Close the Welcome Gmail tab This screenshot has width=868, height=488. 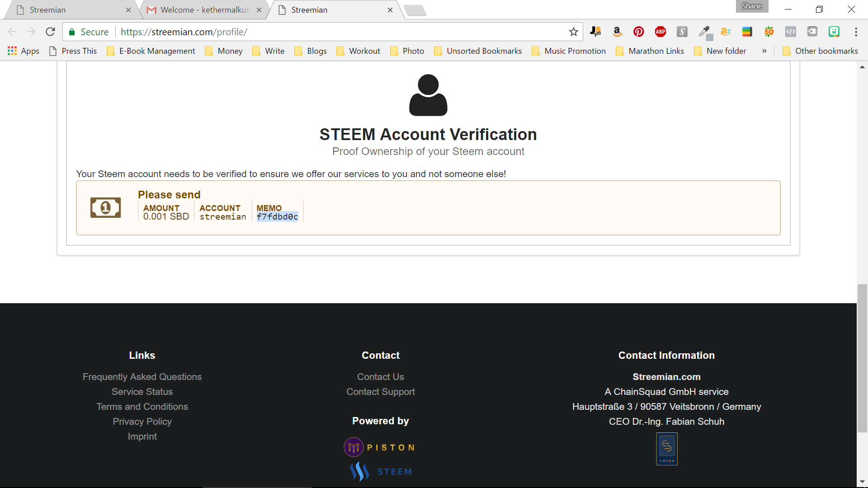(259, 10)
